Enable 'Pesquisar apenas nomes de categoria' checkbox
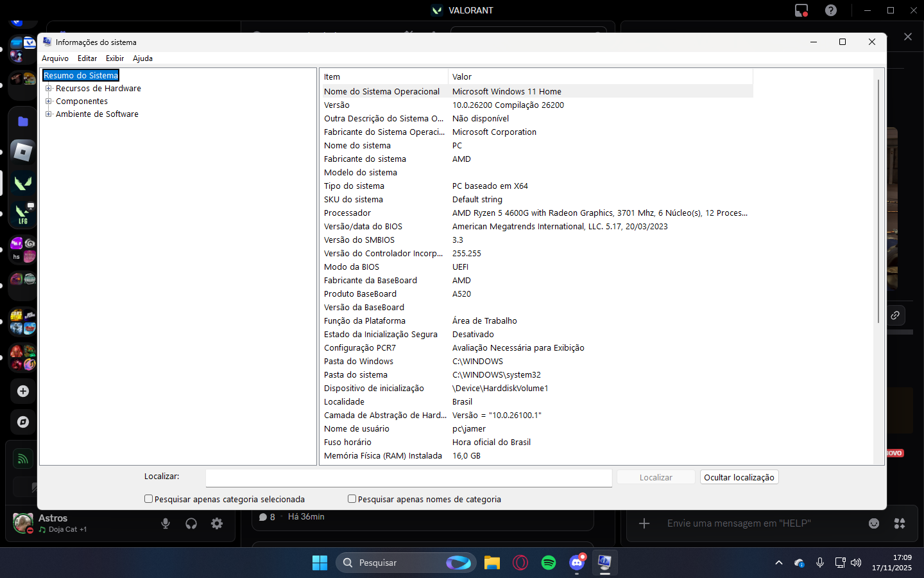This screenshot has height=578, width=924. click(352, 499)
